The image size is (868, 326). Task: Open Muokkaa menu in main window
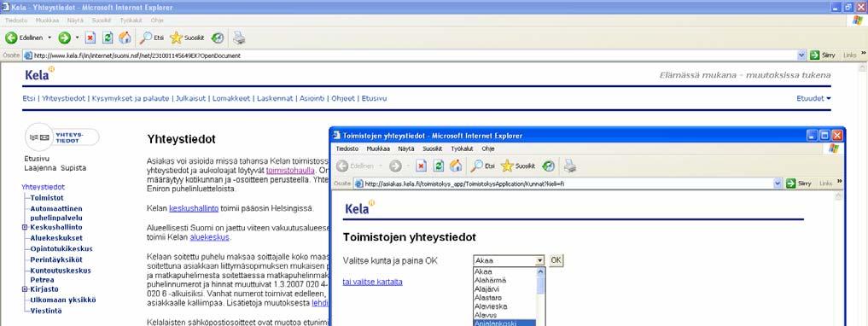[x=47, y=20]
